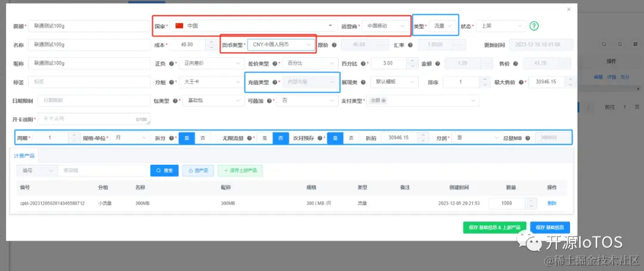Click the help icon next to 分组

(171, 82)
